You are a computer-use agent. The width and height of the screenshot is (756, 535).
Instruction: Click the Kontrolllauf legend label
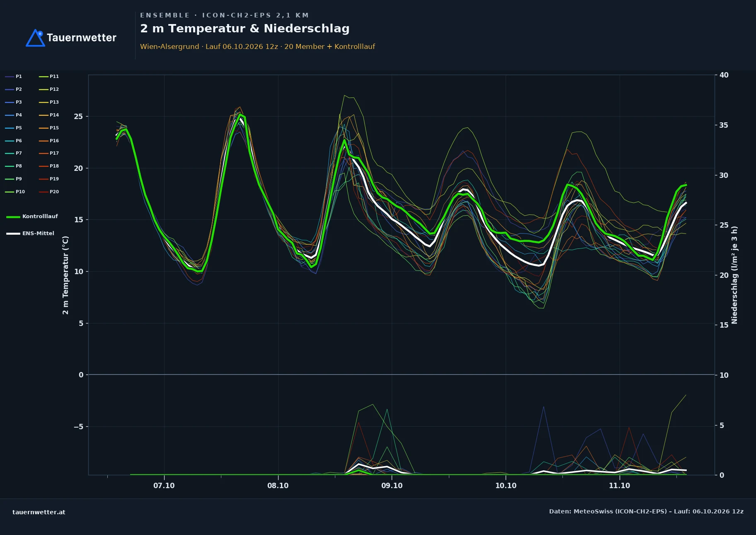[x=40, y=216]
